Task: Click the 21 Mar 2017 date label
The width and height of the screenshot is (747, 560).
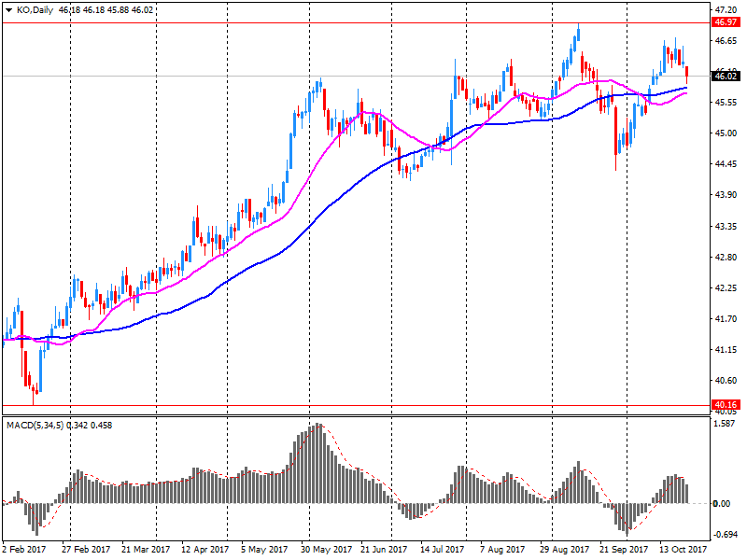Action: (x=146, y=550)
